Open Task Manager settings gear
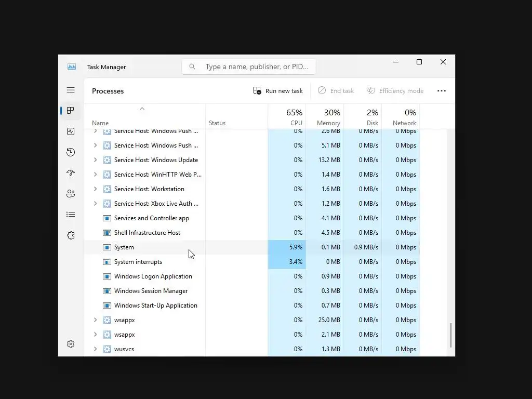532x399 pixels. tap(71, 344)
